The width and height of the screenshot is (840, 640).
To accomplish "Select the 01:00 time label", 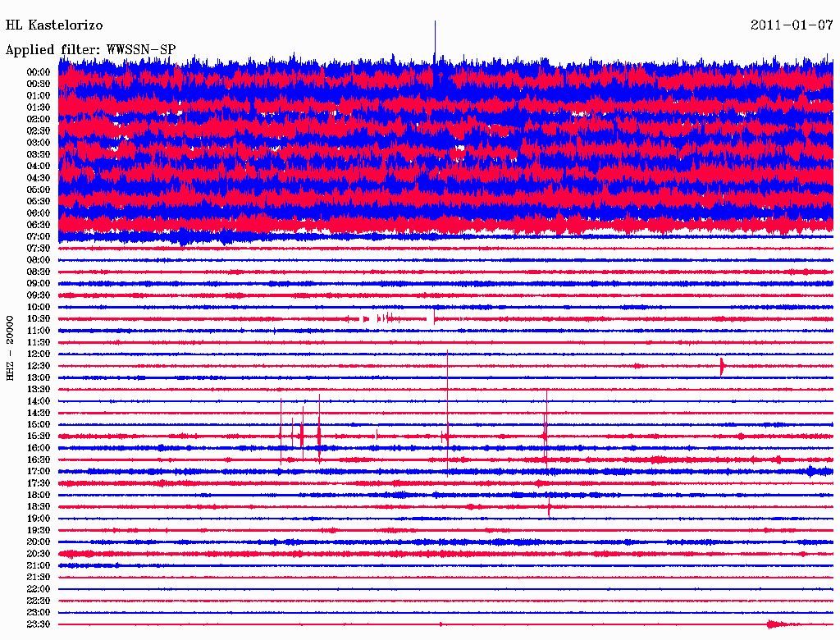I will 39,95.
